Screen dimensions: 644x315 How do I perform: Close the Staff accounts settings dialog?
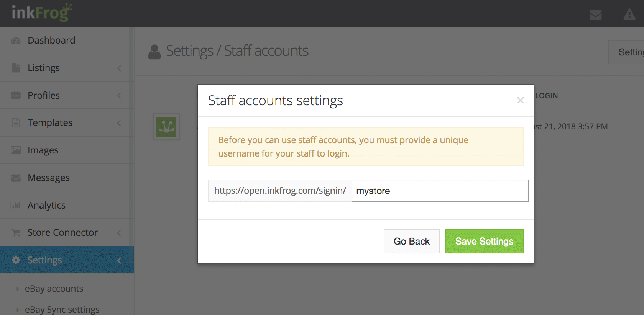[520, 100]
